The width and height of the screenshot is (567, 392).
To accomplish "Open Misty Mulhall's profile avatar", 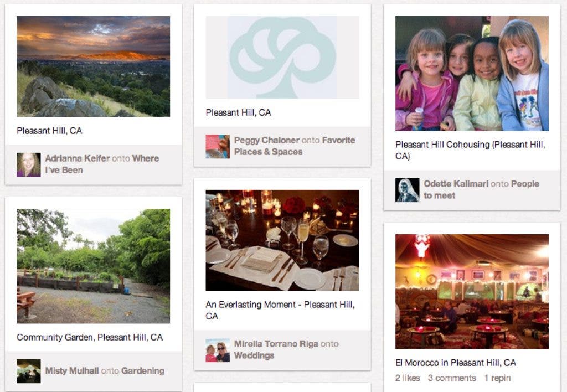I will 29,371.
